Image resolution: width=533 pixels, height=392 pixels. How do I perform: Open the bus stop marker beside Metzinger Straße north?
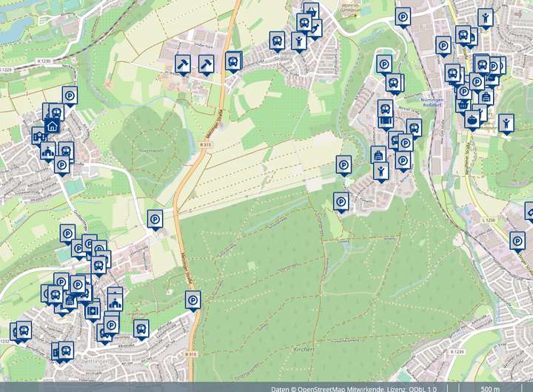click(234, 61)
